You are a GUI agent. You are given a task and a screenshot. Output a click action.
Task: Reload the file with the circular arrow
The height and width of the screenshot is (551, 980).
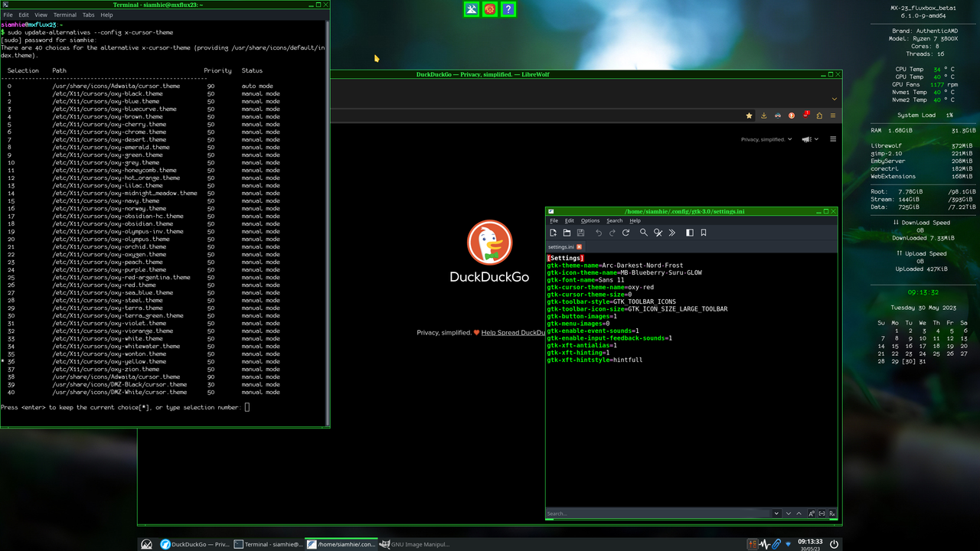coord(626,233)
